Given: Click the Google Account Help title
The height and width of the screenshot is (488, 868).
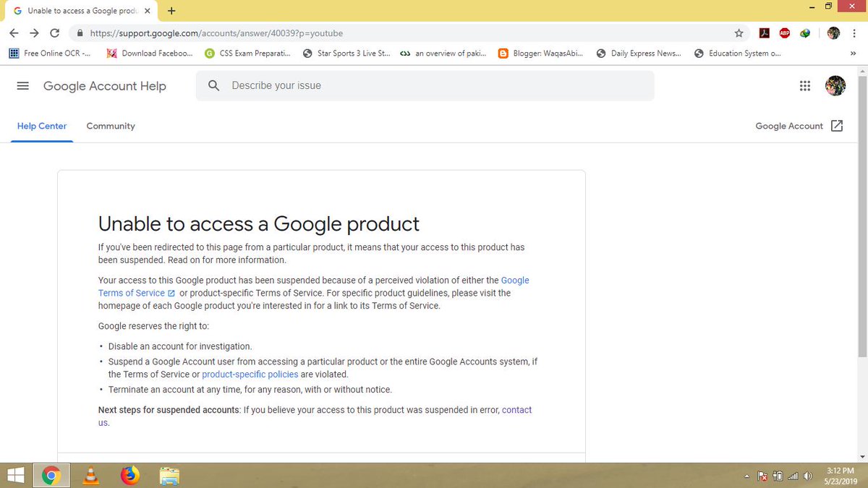Looking at the screenshot, I should [105, 85].
